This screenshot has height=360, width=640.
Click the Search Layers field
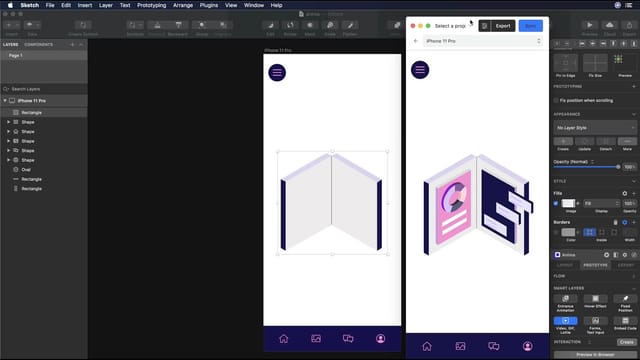pos(44,89)
